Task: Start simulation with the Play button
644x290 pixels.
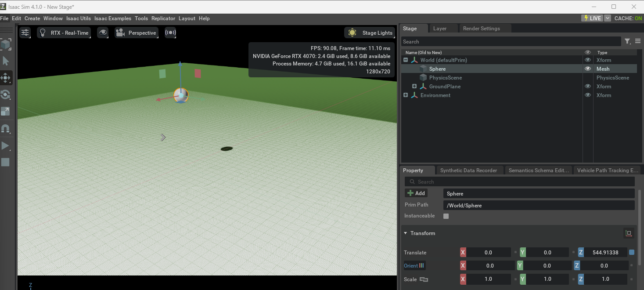Action: pyautogui.click(x=5, y=145)
